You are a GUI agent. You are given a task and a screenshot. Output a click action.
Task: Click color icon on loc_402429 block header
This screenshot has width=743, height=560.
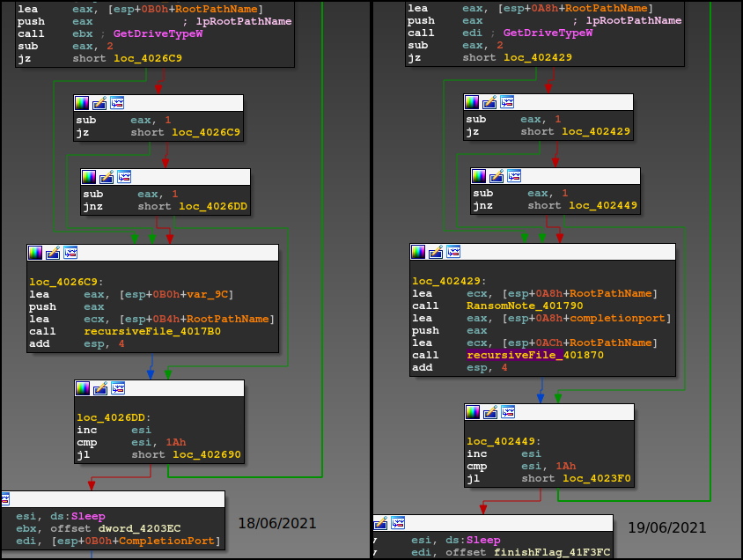(418, 253)
